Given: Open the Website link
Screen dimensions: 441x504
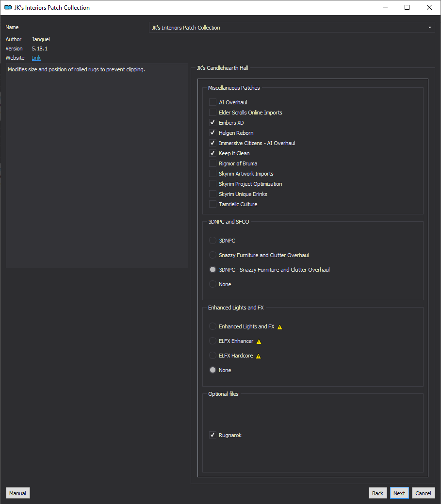Looking at the screenshot, I should [x=36, y=58].
